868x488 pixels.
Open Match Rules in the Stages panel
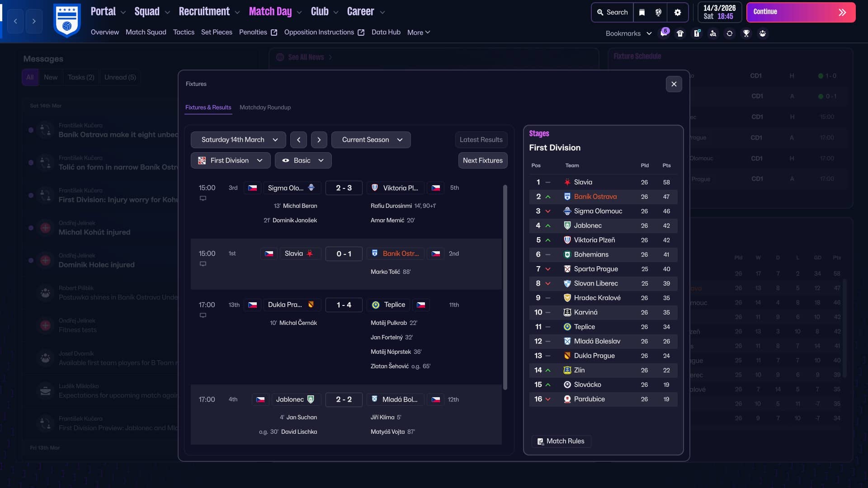tap(561, 441)
